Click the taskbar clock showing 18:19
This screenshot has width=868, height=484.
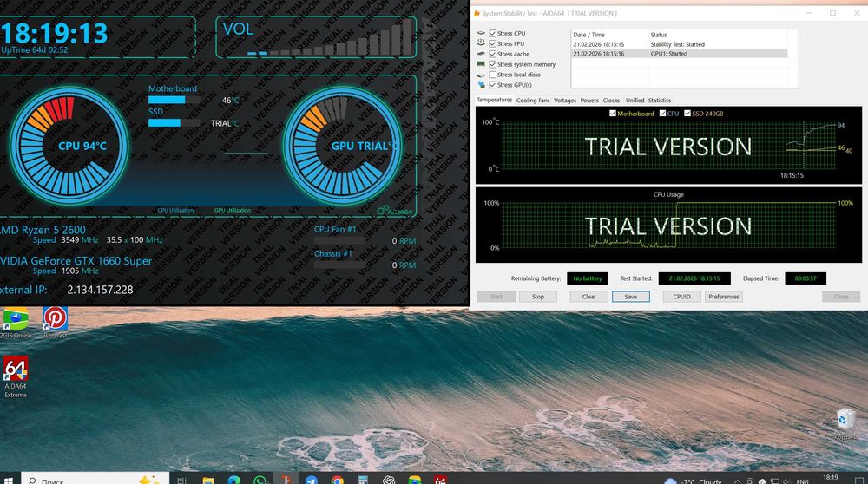[831, 479]
